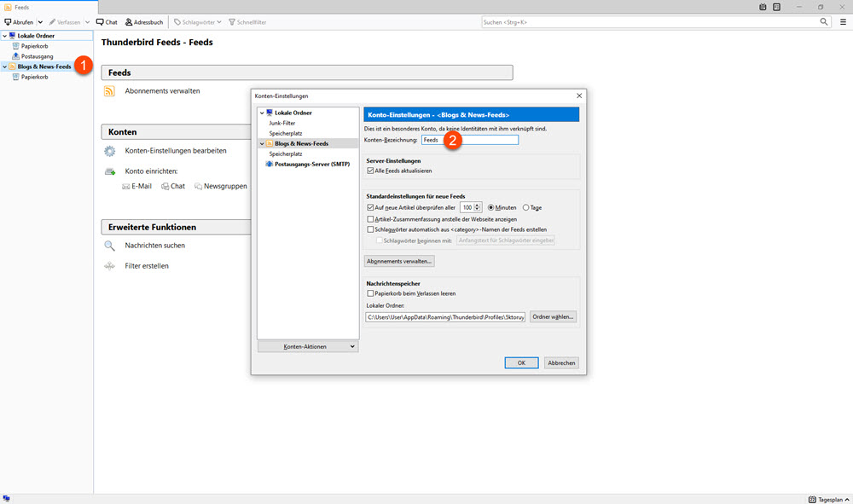Click the gear icon for Konten-Einstellungen bearbeiten

coord(109,151)
